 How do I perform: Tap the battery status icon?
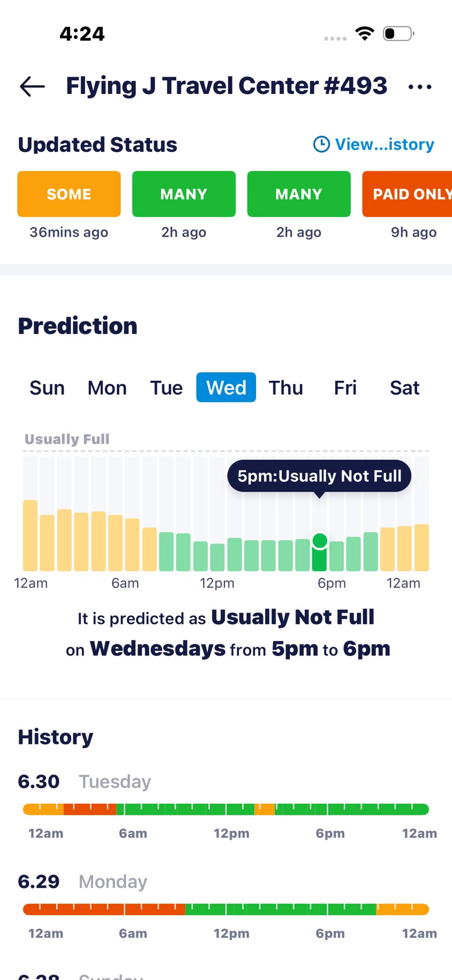[x=398, y=34]
